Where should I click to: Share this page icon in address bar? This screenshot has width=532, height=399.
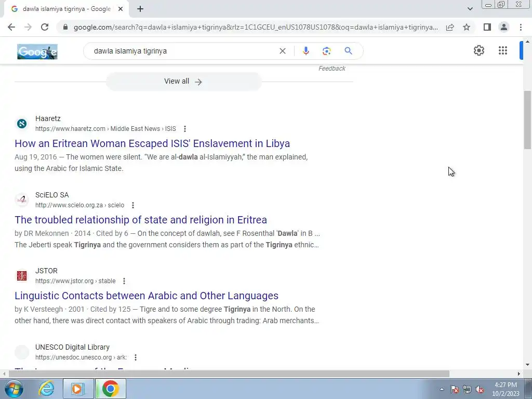[x=450, y=27]
